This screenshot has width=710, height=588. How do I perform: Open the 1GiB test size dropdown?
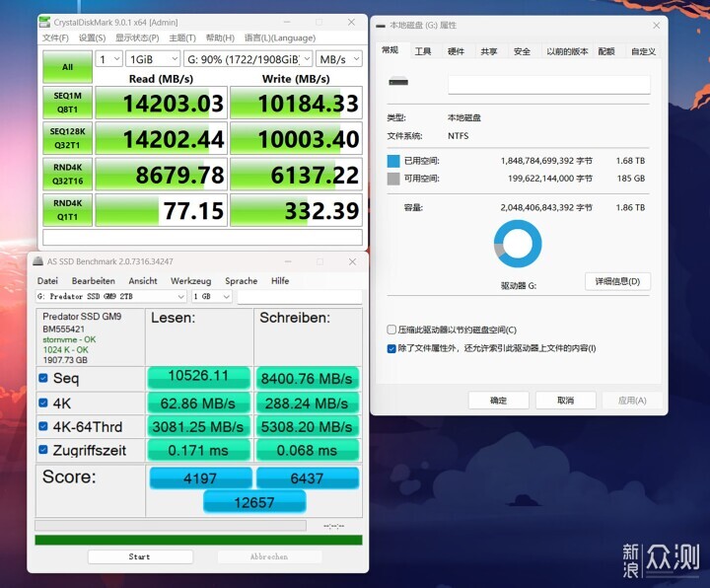click(153, 59)
